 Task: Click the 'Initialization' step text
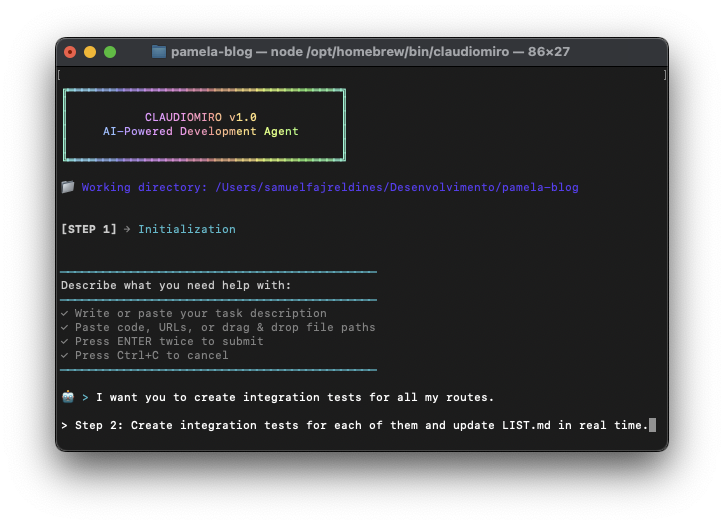tap(187, 229)
